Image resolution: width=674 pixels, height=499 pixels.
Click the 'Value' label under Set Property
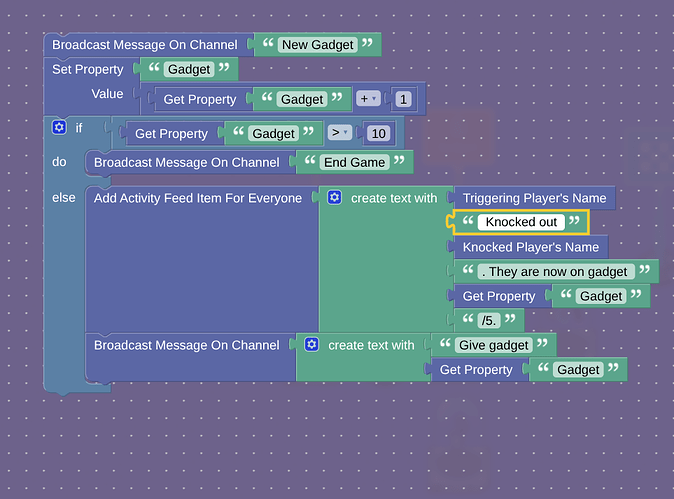coord(107,94)
